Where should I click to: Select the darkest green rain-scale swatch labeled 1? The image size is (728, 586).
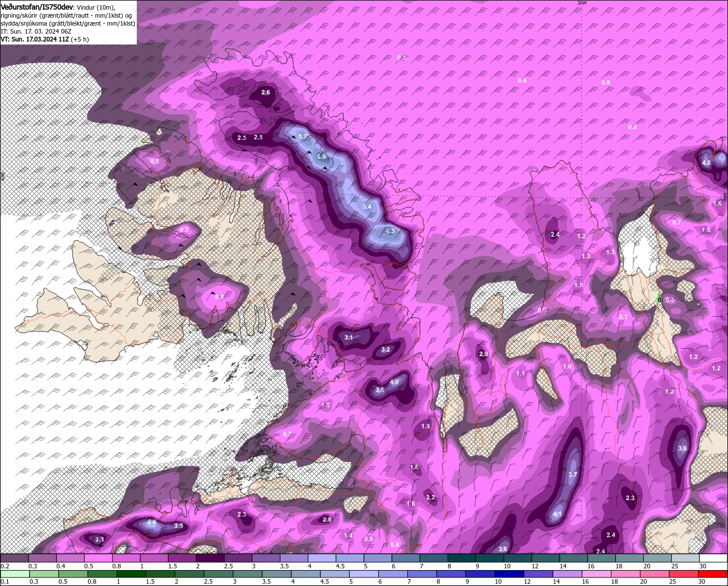click(131, 573)
